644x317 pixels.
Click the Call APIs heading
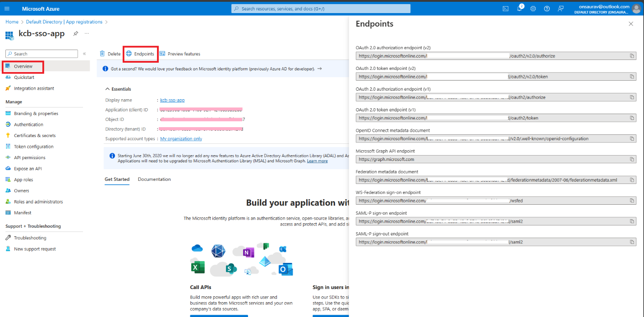[x=201, y=287]
